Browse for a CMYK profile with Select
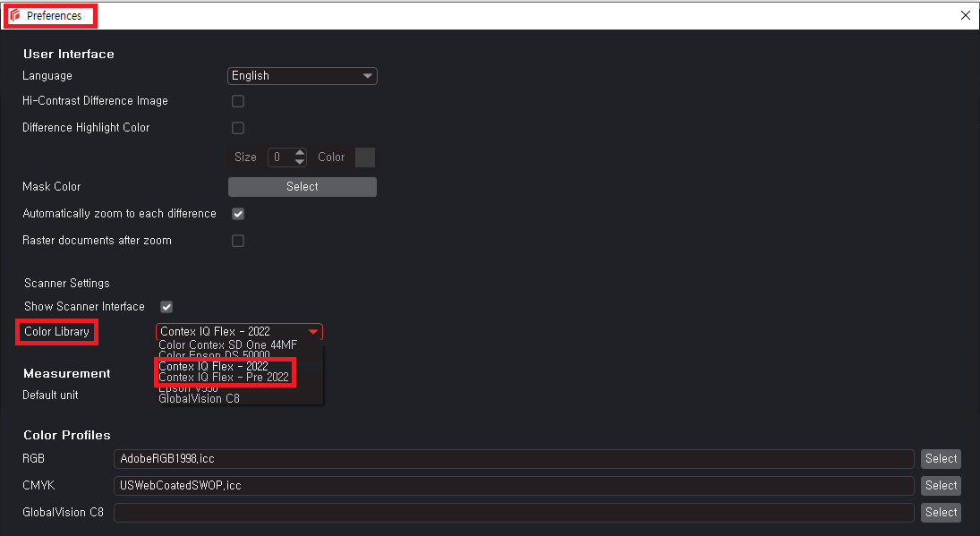The width and height of the screenshot is (980, 536). pyautogui.click(x=941, y=486)
